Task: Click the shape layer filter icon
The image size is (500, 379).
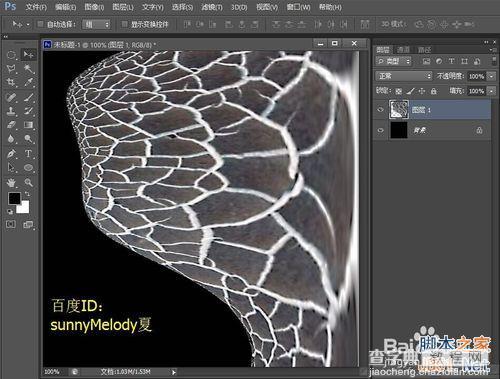Action: pyautogui.click(x=464, y=61)
